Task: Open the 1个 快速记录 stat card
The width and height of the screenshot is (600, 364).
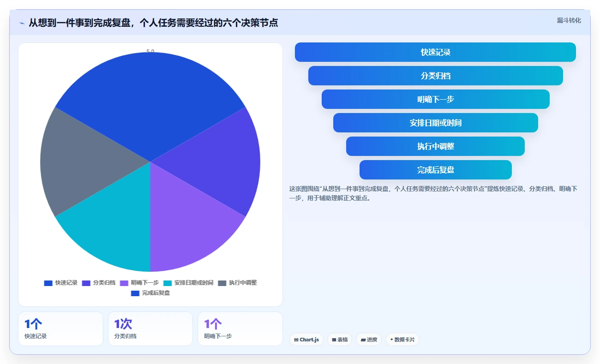Action: click(60, 328)
